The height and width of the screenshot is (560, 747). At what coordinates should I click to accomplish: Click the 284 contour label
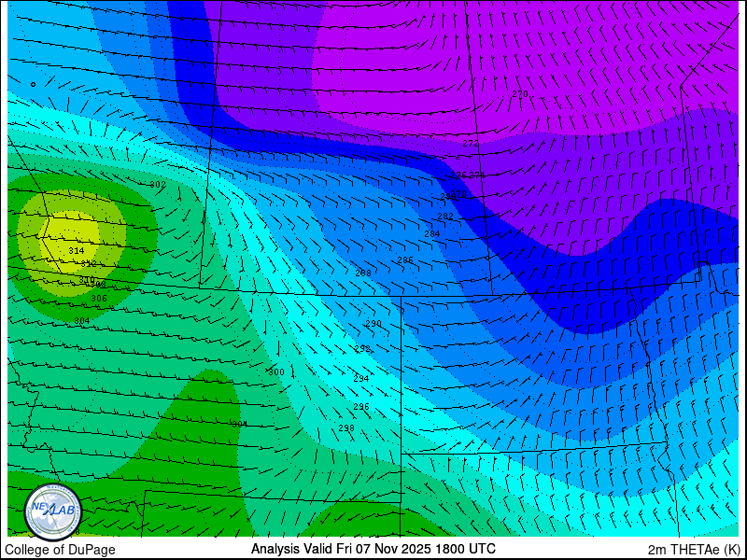(432, 233)
